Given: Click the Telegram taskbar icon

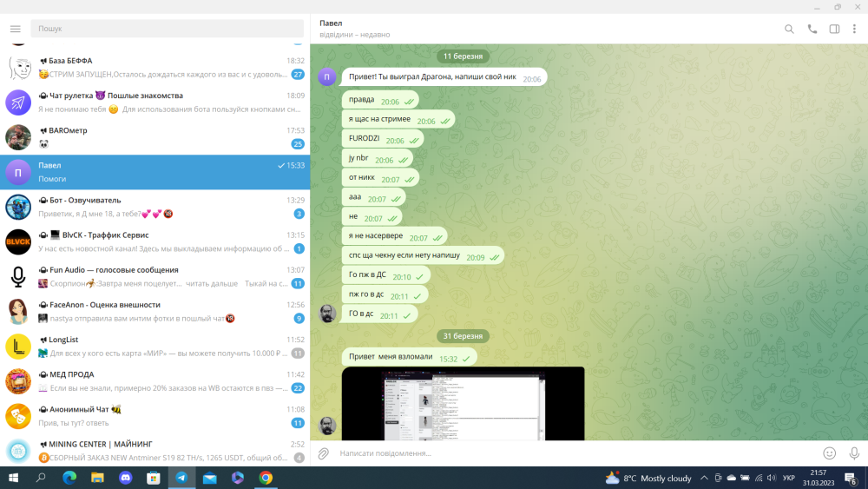Looking at the screenshot, I should click(181, 478).
